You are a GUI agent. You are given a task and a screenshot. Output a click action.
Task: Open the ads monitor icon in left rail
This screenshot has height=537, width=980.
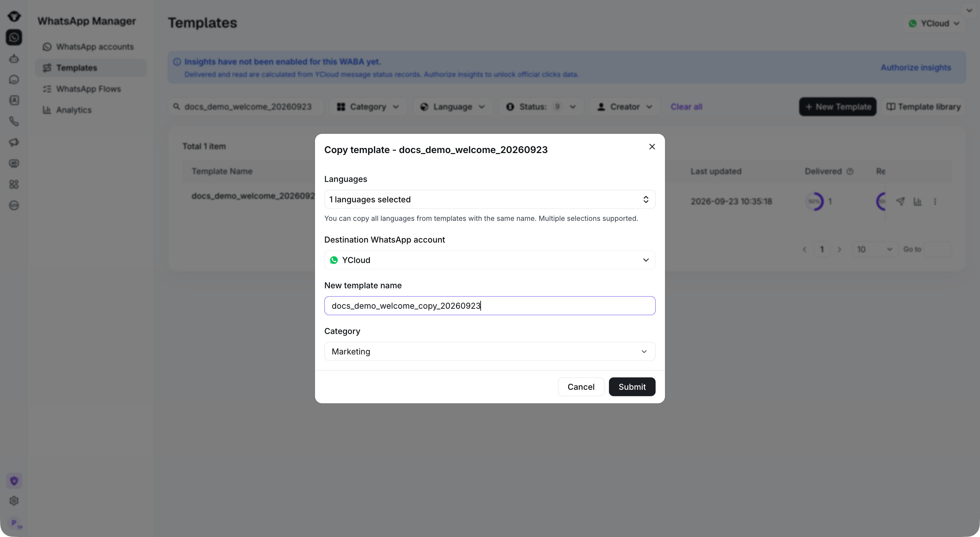point(14,163)
